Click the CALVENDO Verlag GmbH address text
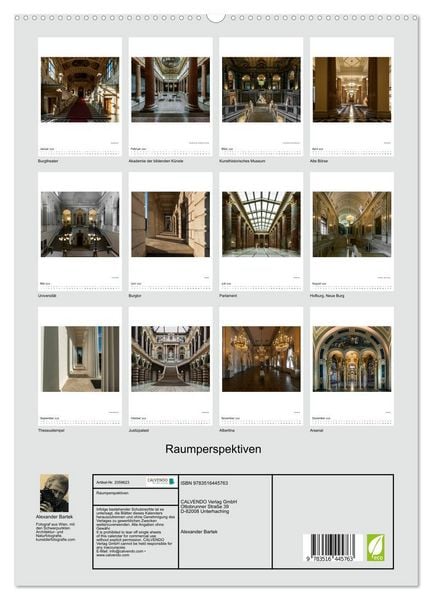Image resolution: width=432 pixels, height=600 pixels. (209, 506)
